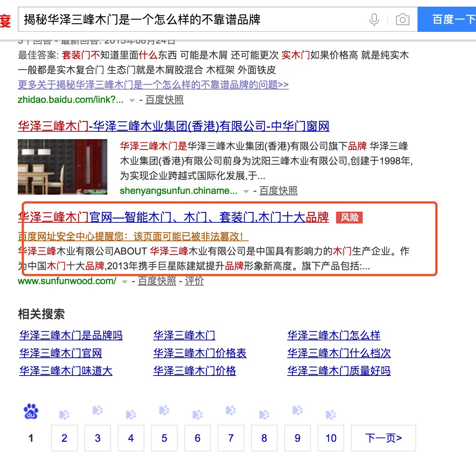The image size is (476, 461).
Task: Click the www.sunfunwood.com/ green URL
Action: coord(67,281)
